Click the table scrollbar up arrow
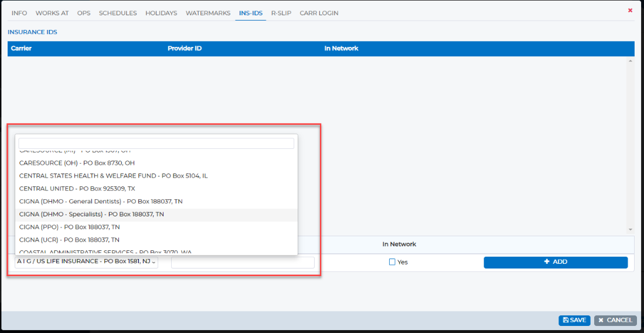The image size is (644, 333). pos(631,61)
